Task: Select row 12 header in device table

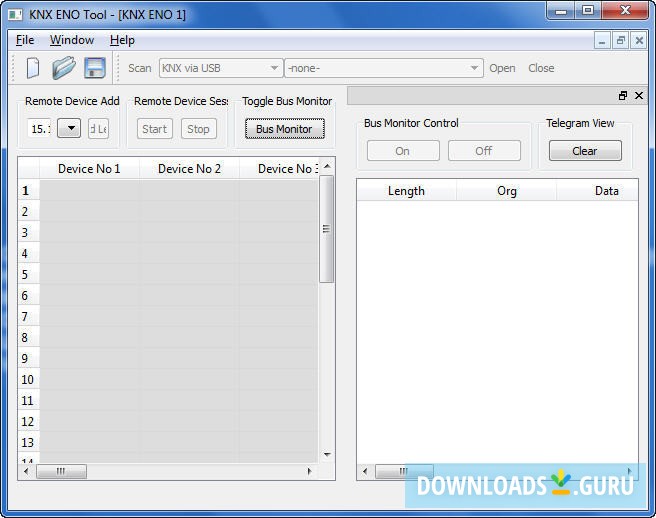Action: coord(28,421)
